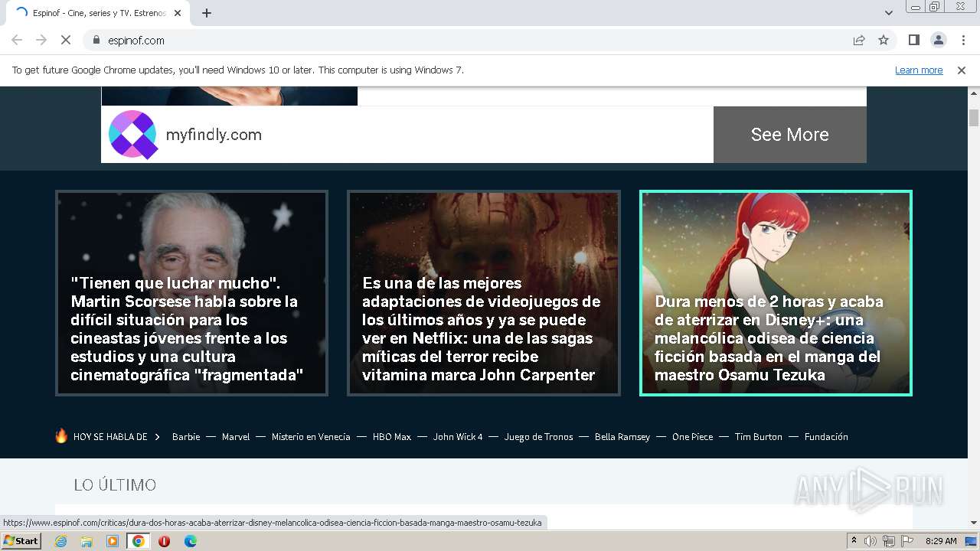980x551 pixels.
Task: Expand the tab search dropdown
Action: 888,13
